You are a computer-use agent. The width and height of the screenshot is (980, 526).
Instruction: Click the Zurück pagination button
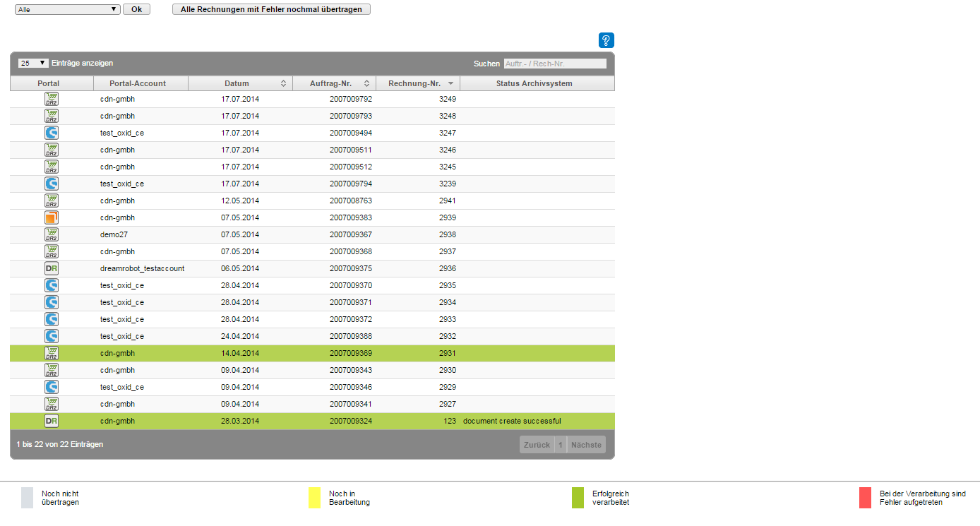(x=537, y=445)
